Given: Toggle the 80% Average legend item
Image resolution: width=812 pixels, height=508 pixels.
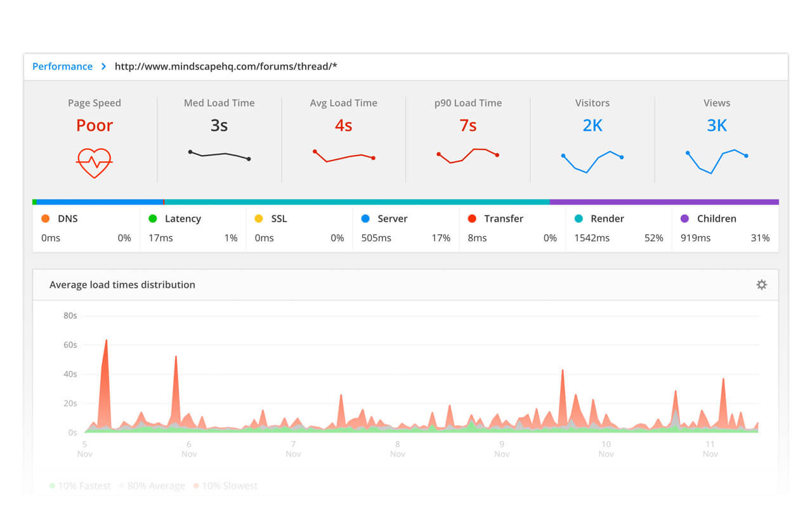Looking at the screenshot, I should [152, 486].
